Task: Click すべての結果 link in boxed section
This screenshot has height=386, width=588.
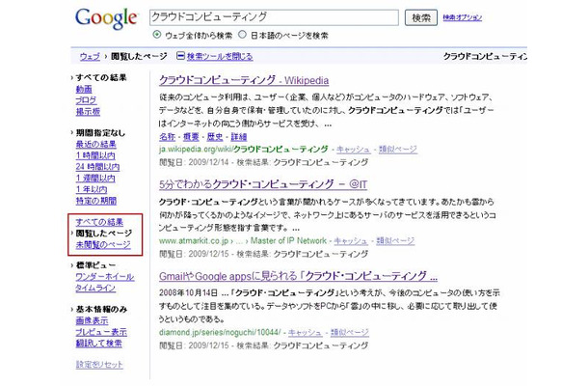Action: click(99, 222)
